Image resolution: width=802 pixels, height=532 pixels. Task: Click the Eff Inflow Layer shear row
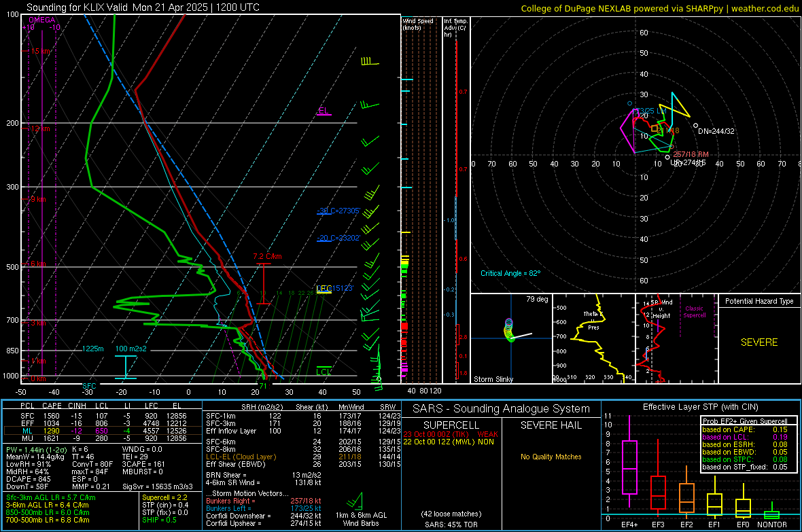pyautogui.click(x=303, y=431)
